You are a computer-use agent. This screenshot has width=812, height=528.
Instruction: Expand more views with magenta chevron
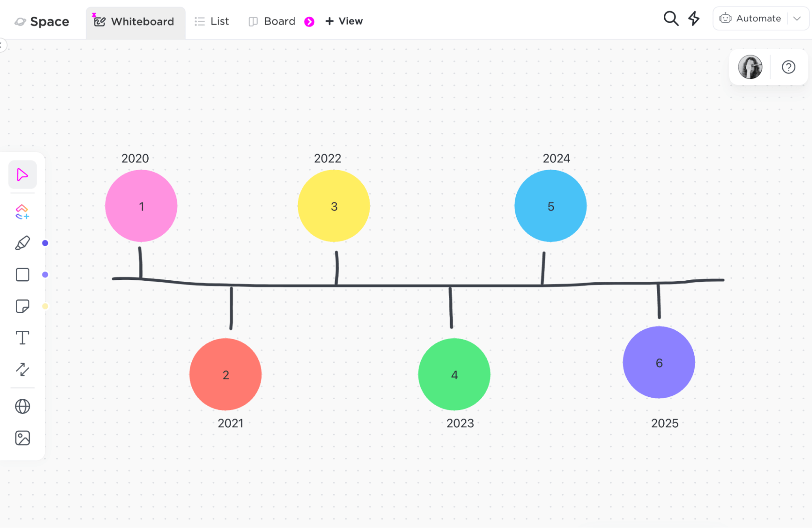coord(309,22)
